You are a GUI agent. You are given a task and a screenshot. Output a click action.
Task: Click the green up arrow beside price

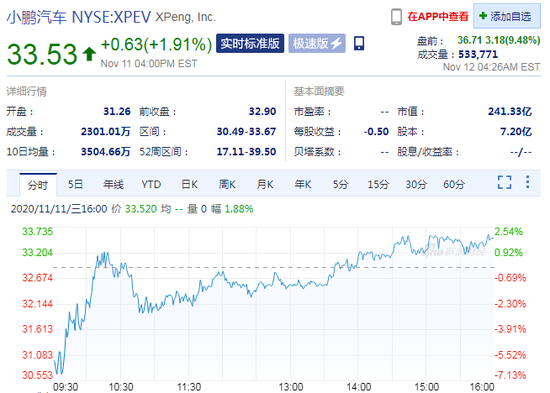[x=89, y=54]
